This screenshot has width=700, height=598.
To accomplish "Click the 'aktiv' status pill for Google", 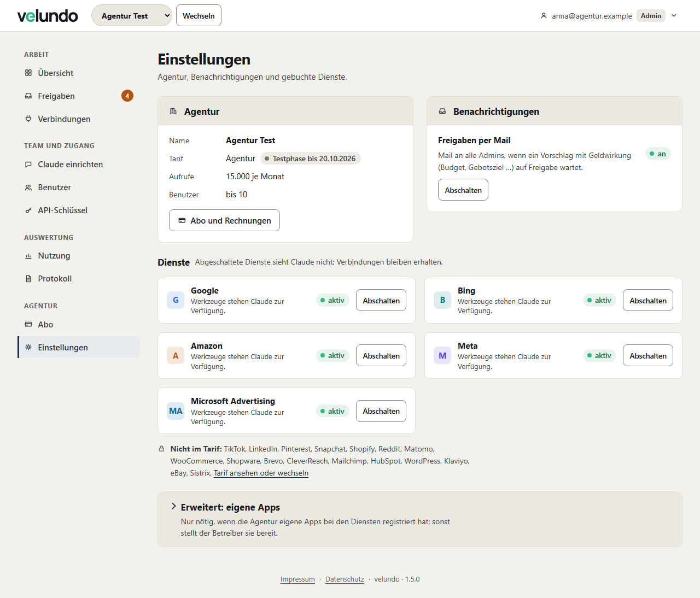I will 332,300.
